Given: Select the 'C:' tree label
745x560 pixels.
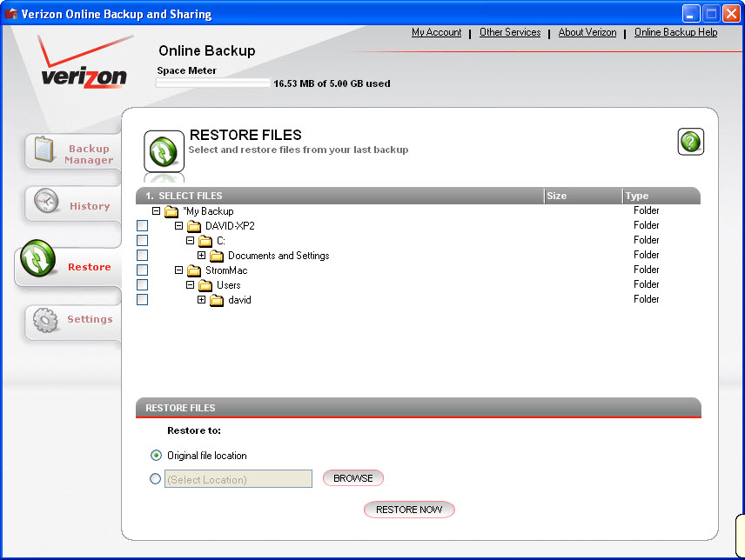Looking at the screenshot, I should pos(221,241).
